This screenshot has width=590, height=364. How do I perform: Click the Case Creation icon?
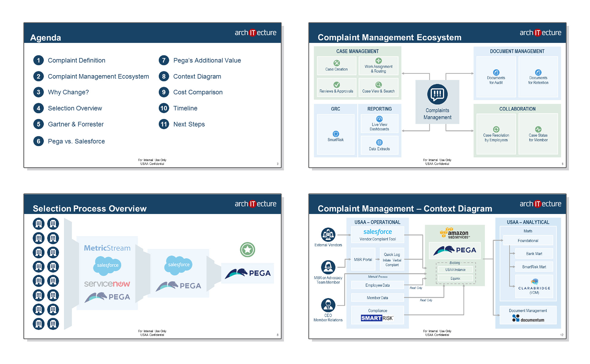point(336,63)
